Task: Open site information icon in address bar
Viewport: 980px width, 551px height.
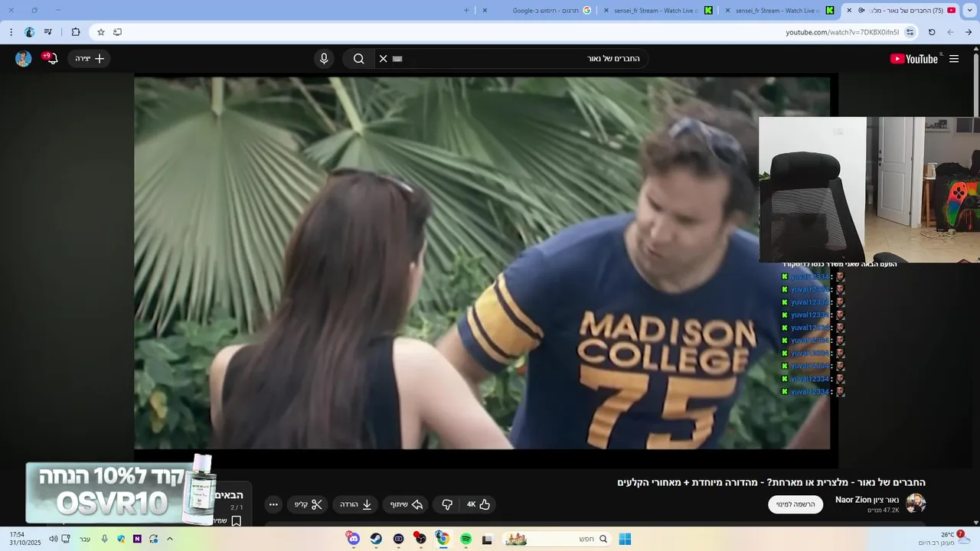Action: click(x=910, y=32)
